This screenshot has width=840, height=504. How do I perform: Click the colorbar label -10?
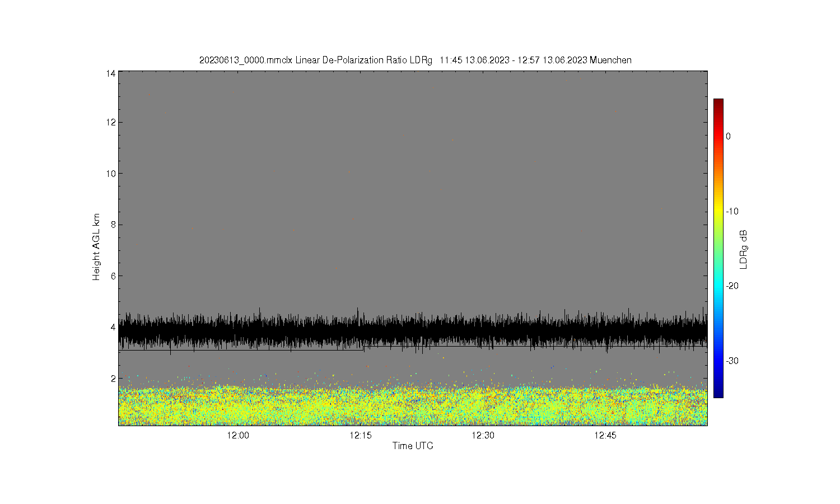pyautogui.click(x=732, y=211)
